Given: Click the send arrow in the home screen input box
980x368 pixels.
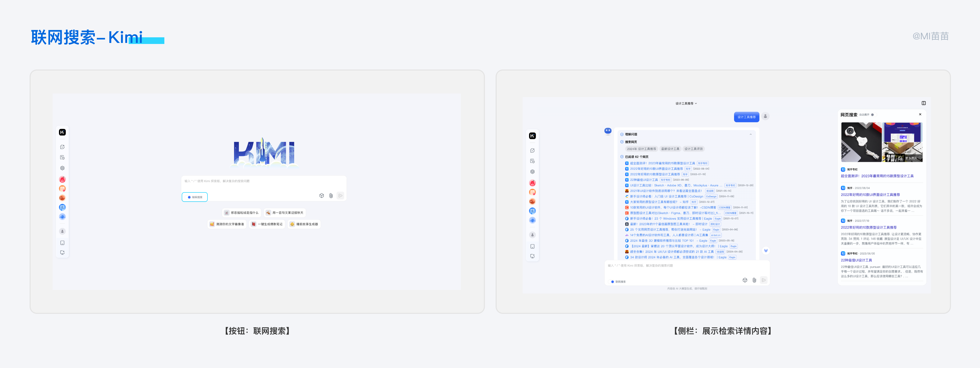Looking at the screenshot, I should (340, 196).
